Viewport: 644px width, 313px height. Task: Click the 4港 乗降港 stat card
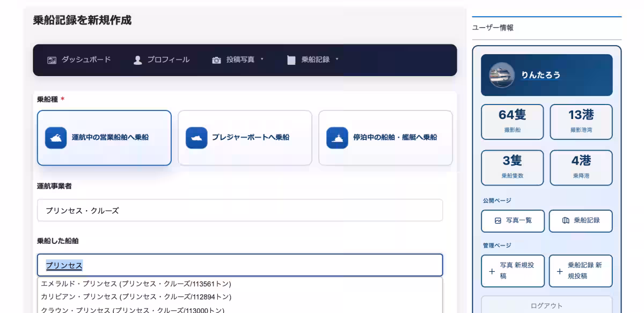(x=581, y=168)
